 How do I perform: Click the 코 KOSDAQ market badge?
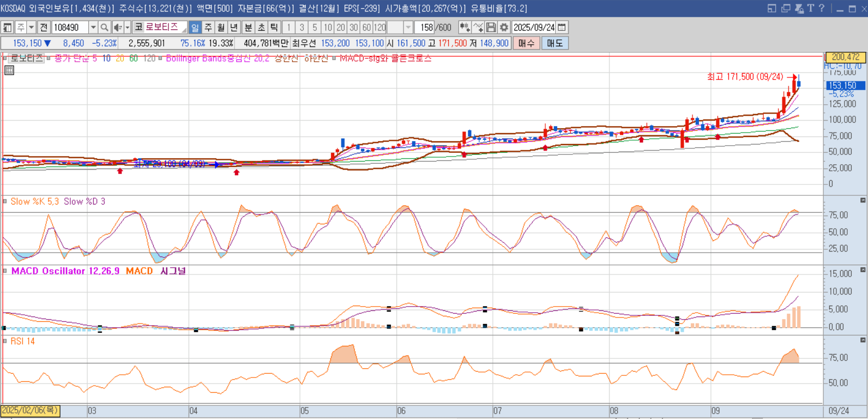tap(138, 27)
